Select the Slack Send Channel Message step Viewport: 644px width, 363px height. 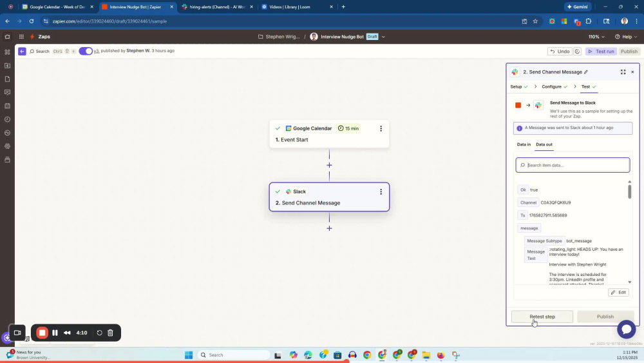click(x=329, y=197)
